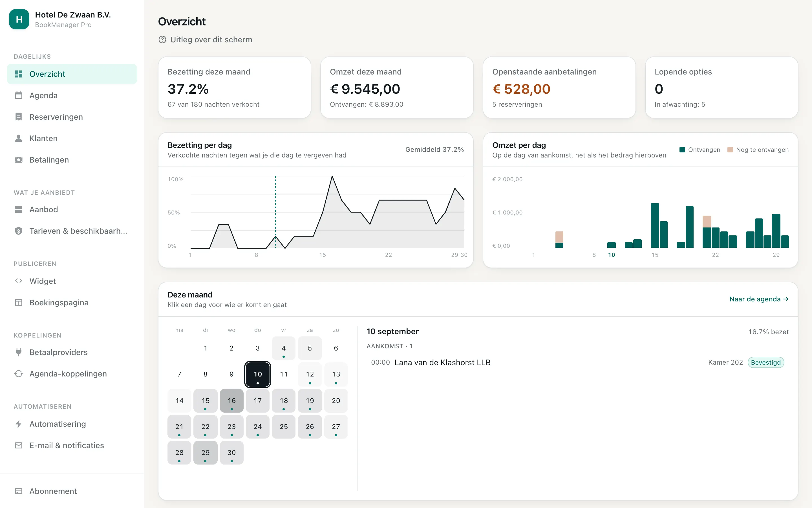Click the Bevestigd status badge
Screen dimensions: 812x508
[x=766, y=363]
